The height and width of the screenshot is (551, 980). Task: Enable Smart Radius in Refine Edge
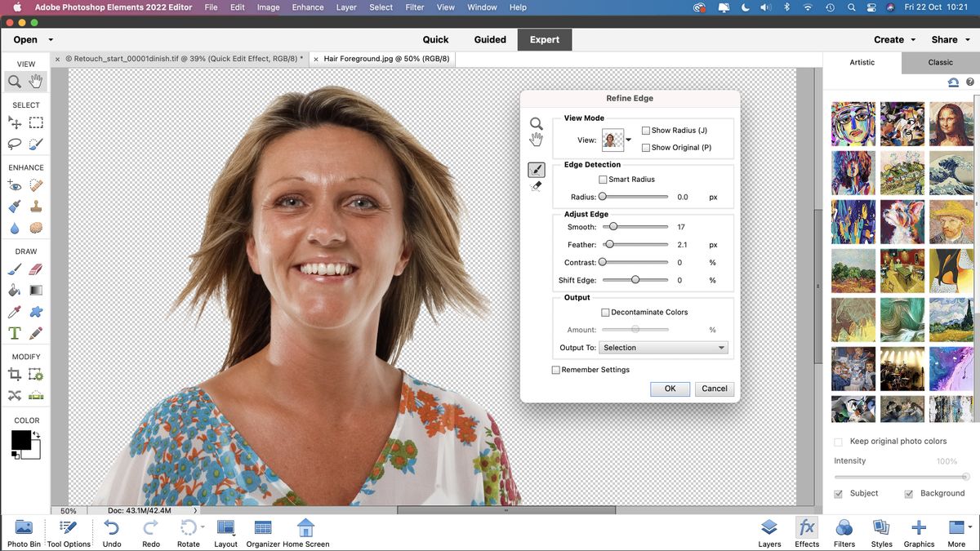coord(602,180)
